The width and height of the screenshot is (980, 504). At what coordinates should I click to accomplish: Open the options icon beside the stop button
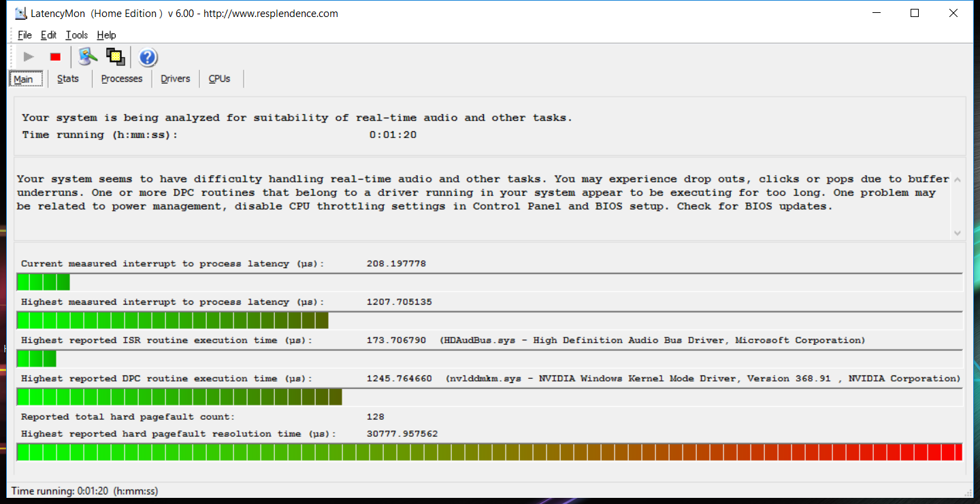(x=88, y=56)
